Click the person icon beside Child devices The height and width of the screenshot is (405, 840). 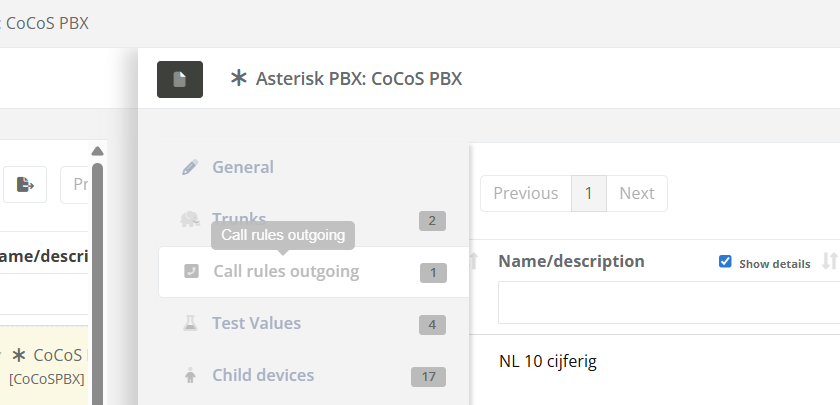click(190, 376)
